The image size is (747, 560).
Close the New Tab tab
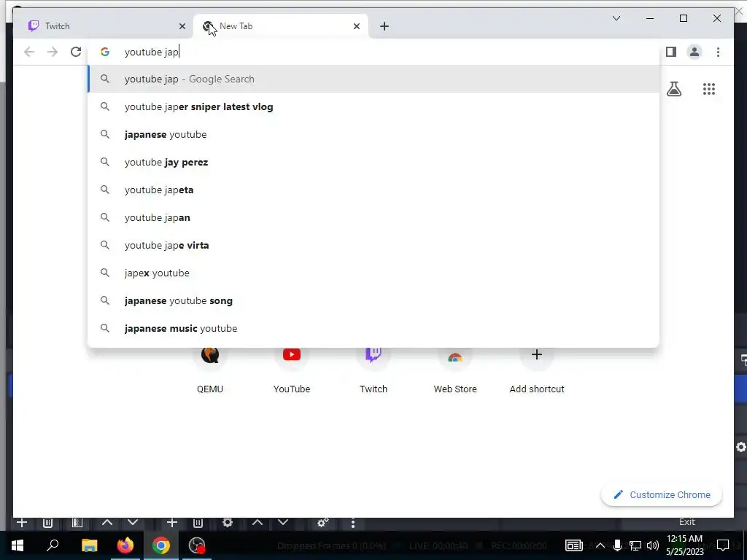coord(356,26)
